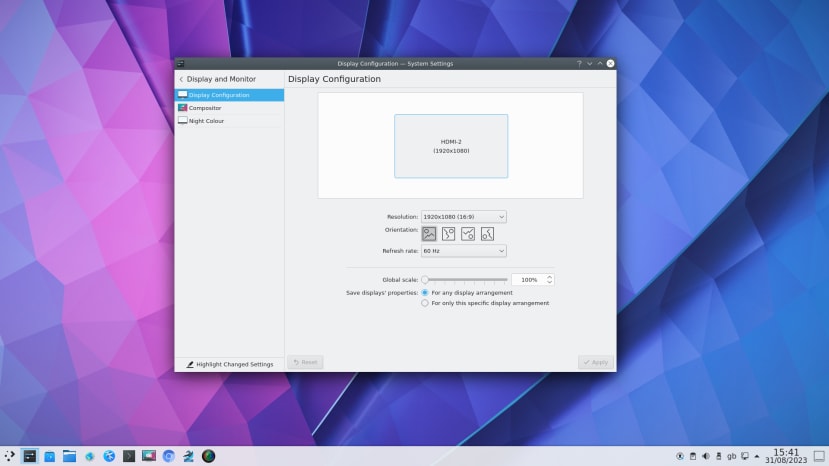Select the 90° counter-clockwise orientation icon
The height and width of the screenshot is (466, 829).
(487, 234)
